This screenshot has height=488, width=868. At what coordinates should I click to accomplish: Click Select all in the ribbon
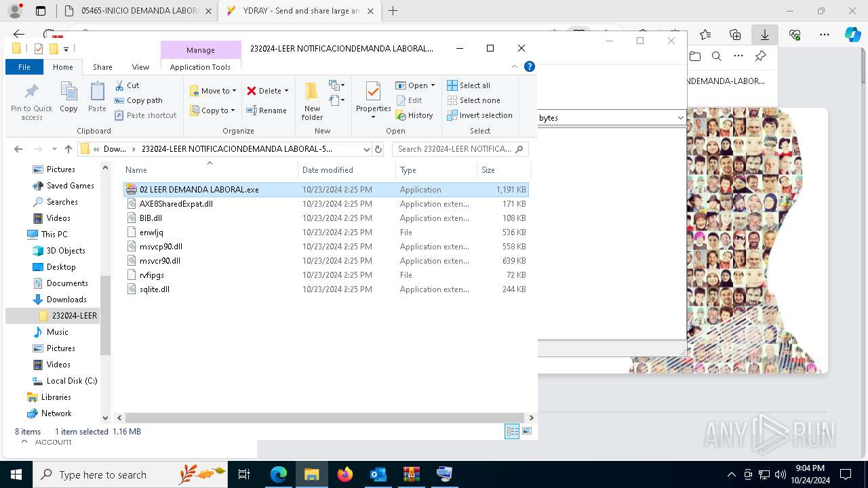point(469,85)
